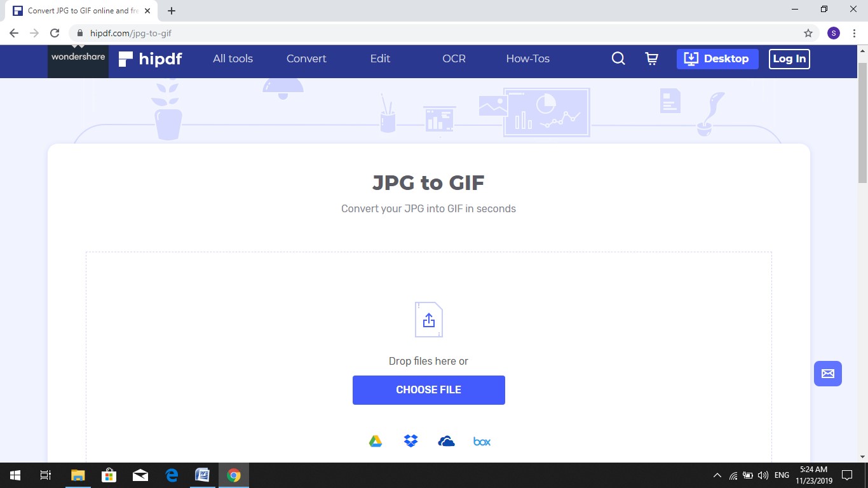Open the Windows Start menu
This screenshot has width=868, height=488.
tap(15, 475)
